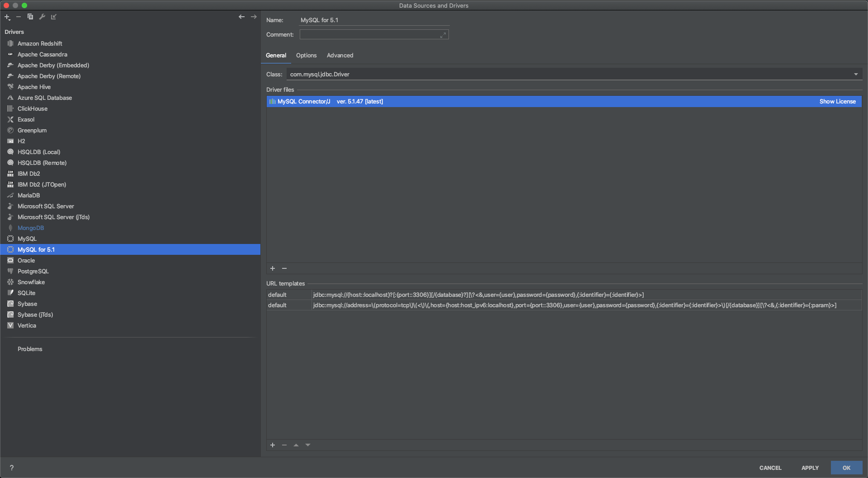Viewport: 868px width, 478px height.
Task: Switch to the Advanced tab
Action: tap(340, 55)
